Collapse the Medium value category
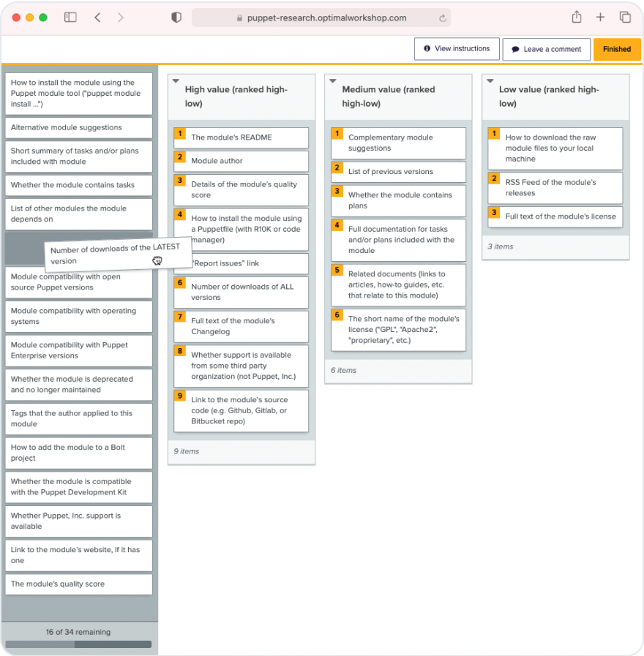The width and height of the screenshot is (644, 656). point(333,82)
